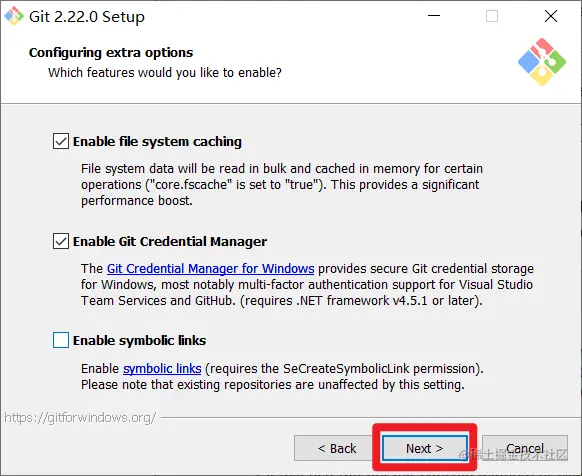
Task: Tick the Enable symbolic links checkbox
Action: coord(61,340)
